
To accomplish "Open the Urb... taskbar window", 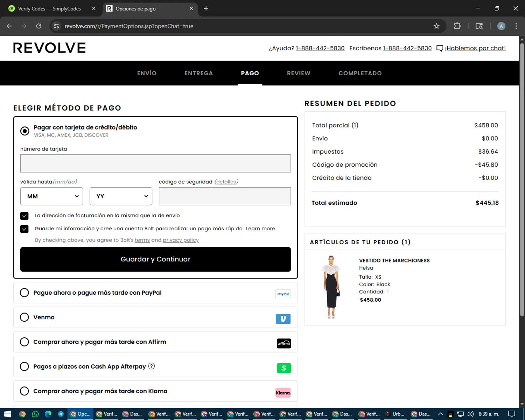I will 395,414.
